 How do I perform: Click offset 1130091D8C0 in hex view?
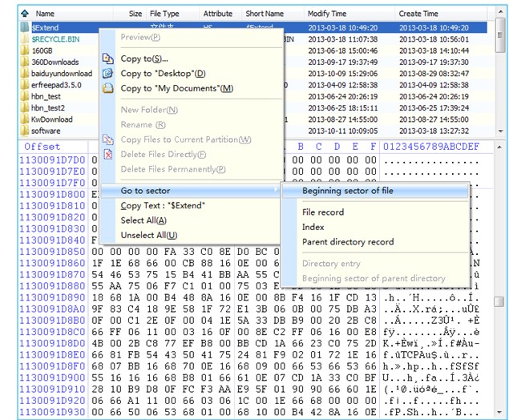point(52,332)
